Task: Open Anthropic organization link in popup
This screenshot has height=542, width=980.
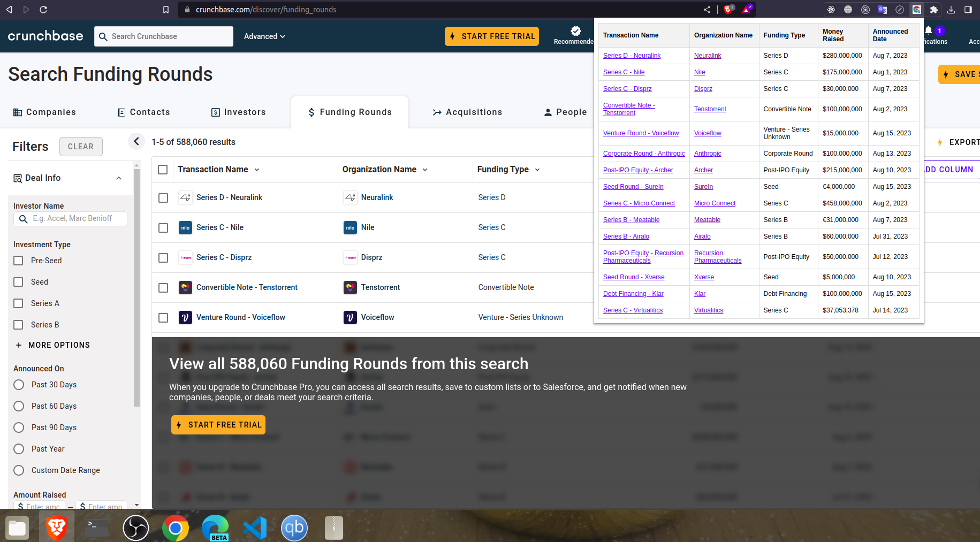Action: tap(708, 154)
